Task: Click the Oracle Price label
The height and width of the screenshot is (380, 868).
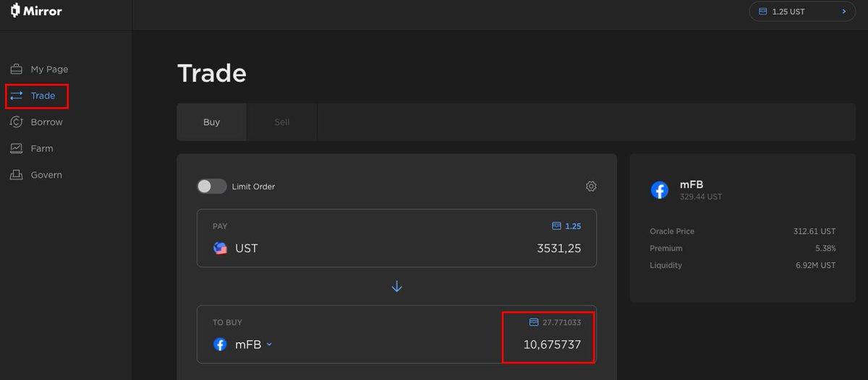Action: (672, 232)
